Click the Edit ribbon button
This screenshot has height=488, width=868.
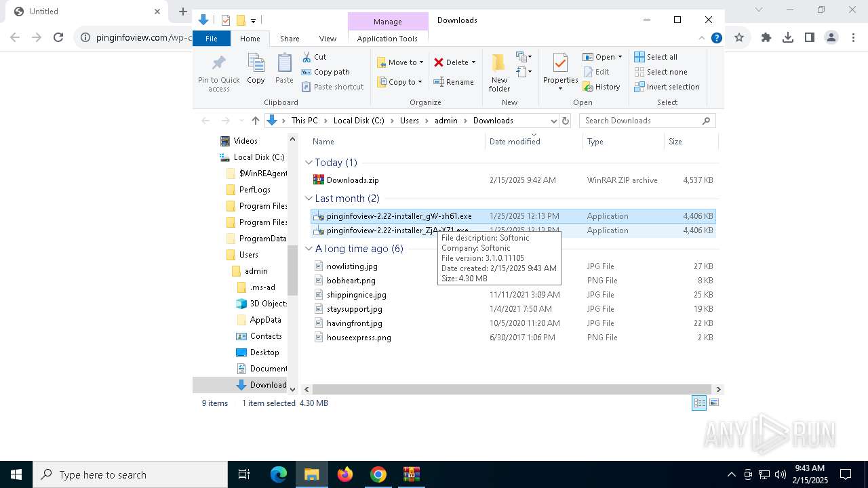point(596,72)
